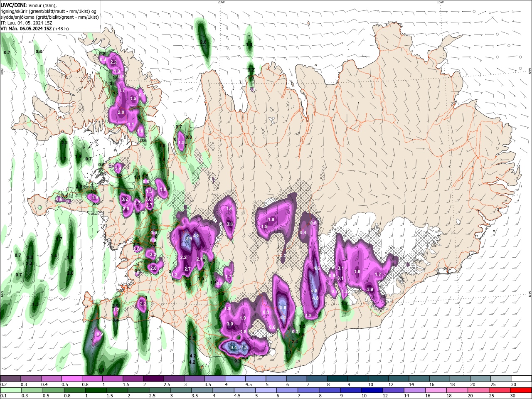Click the 9.4 precipitation value on the map
Screen dimensions: 532x399
point(234,347)
